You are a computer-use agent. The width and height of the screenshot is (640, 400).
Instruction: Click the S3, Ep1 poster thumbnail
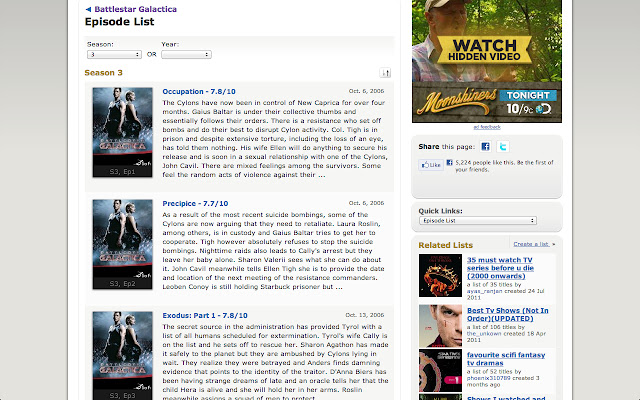click(122, 132)
